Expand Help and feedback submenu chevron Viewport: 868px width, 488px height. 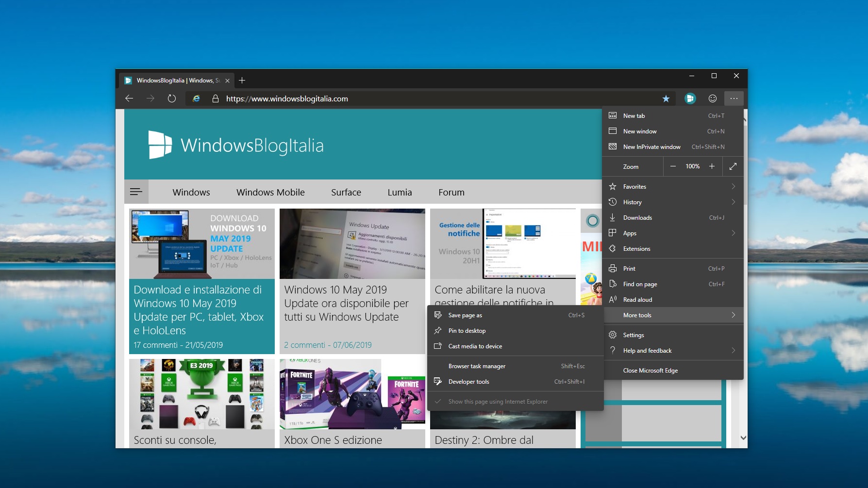tap(733, 350)
